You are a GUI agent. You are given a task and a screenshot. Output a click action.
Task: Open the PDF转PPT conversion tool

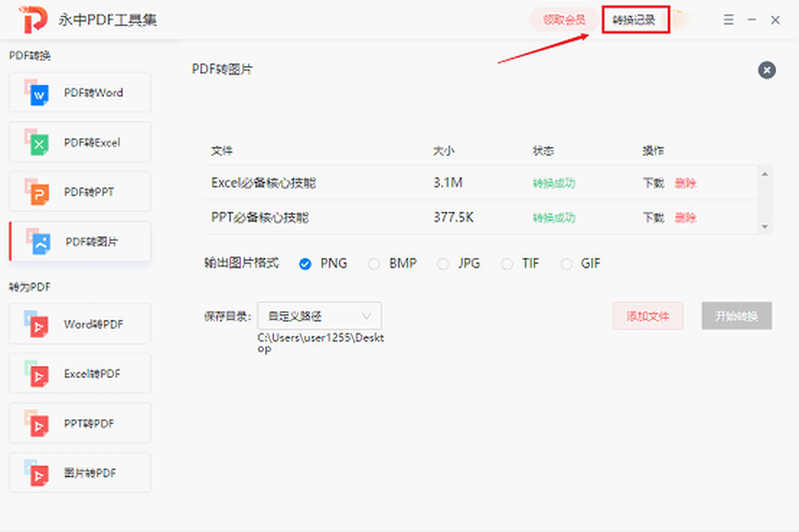click(x=37, y=192)
